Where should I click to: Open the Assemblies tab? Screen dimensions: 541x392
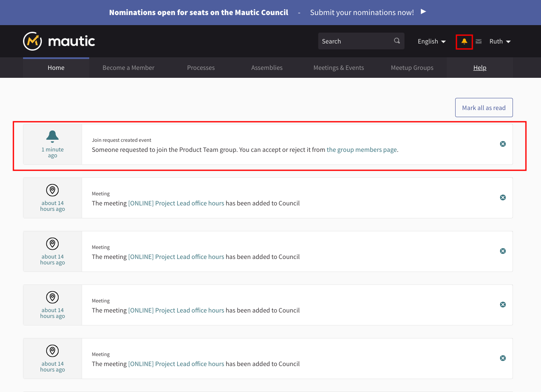click(267, 68)
